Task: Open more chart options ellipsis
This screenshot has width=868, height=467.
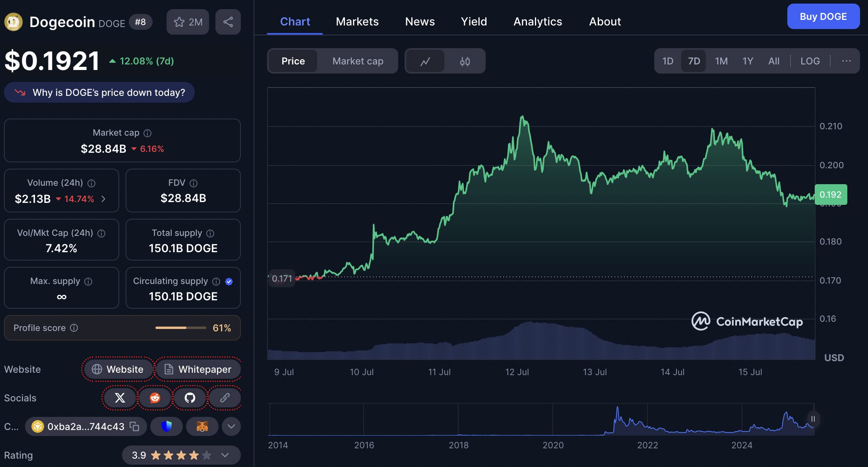Action: pos(847,61)
